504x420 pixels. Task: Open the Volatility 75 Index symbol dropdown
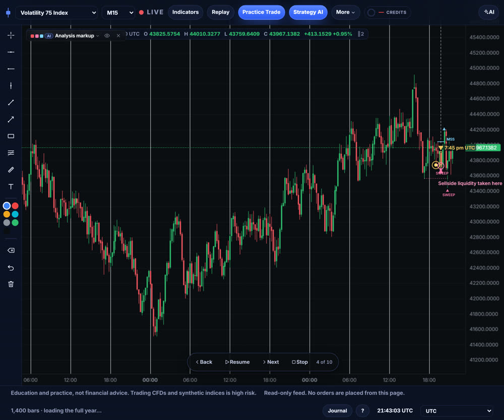click(56, 13)
